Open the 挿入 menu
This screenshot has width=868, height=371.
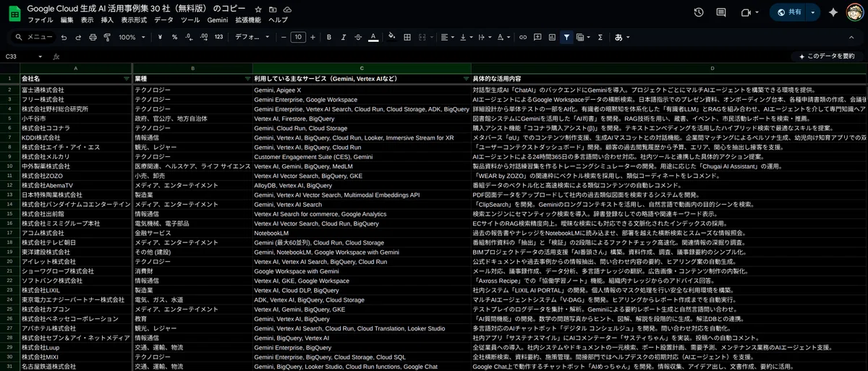[107, 20]
